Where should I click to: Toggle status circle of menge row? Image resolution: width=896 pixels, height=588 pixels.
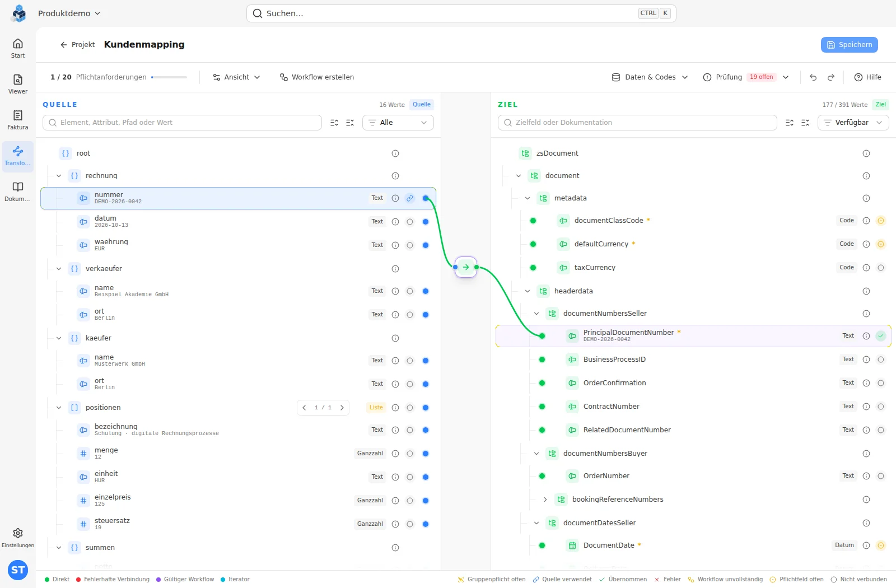click(x=410, y=454)
